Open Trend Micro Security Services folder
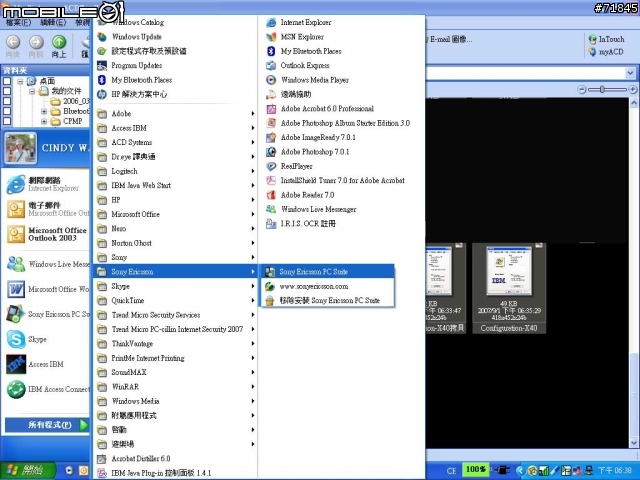640x480 pixels. 176,315
